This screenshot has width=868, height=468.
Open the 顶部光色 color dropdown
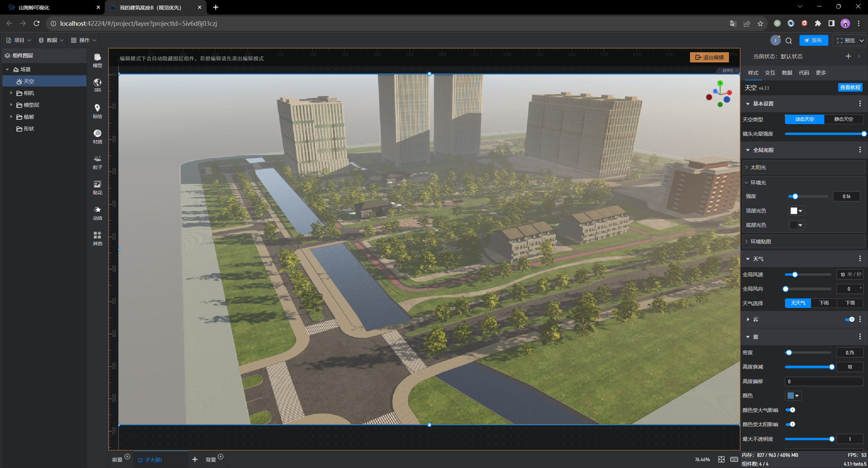(796, 211)
